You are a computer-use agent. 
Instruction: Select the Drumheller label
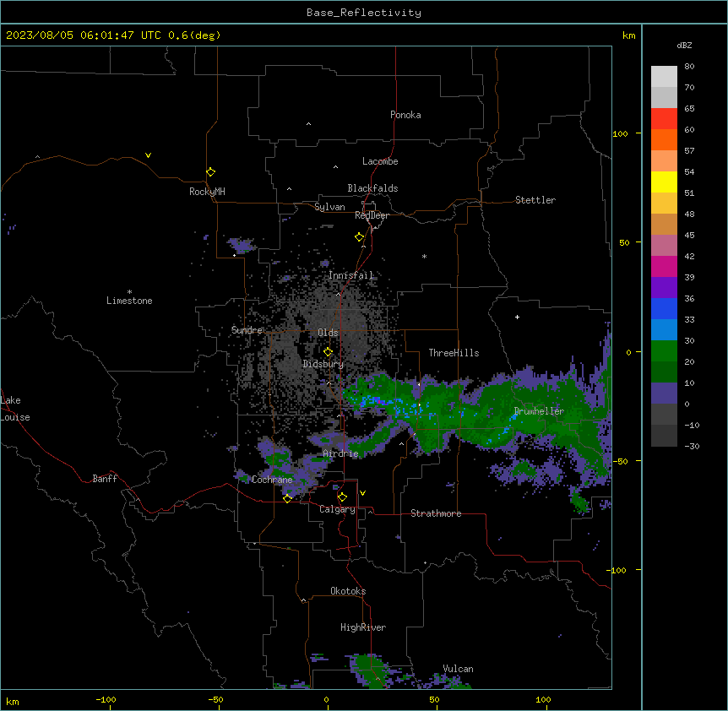point(539,411)
